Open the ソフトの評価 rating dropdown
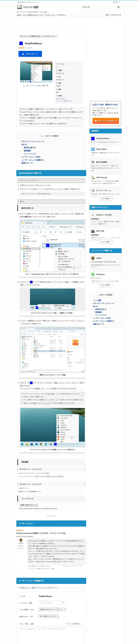Viewport: 138px width, 644px height. (52, 610)
